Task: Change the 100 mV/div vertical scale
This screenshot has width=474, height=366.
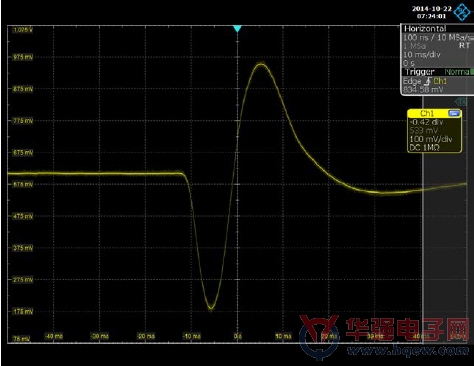Action: 431,139
